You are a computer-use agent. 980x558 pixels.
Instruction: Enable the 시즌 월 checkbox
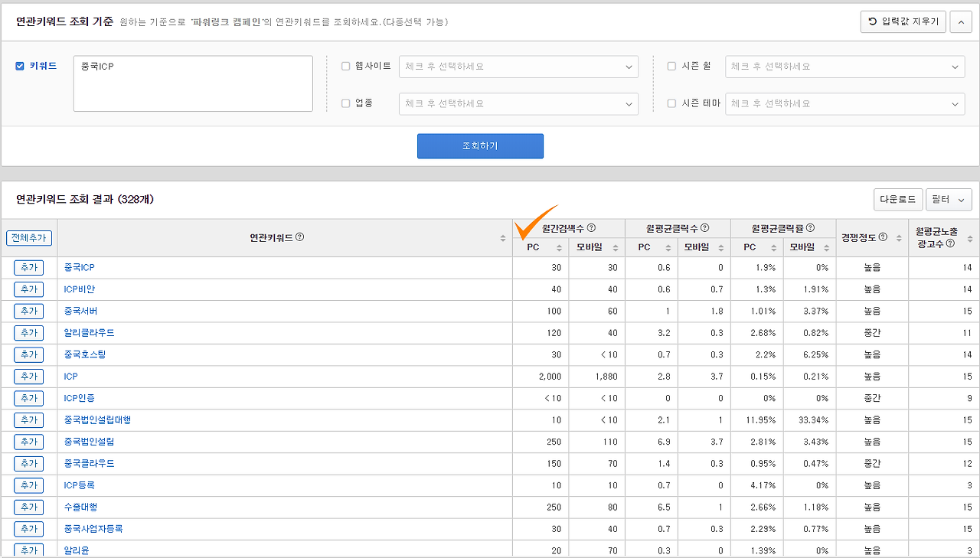(x=671, y=66)
